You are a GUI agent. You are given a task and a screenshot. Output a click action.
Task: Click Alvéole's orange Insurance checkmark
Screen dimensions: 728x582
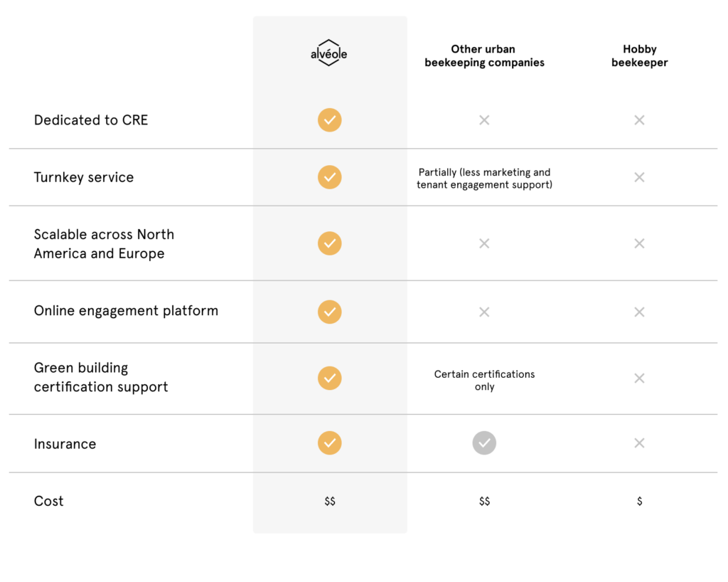click(330, 443)
